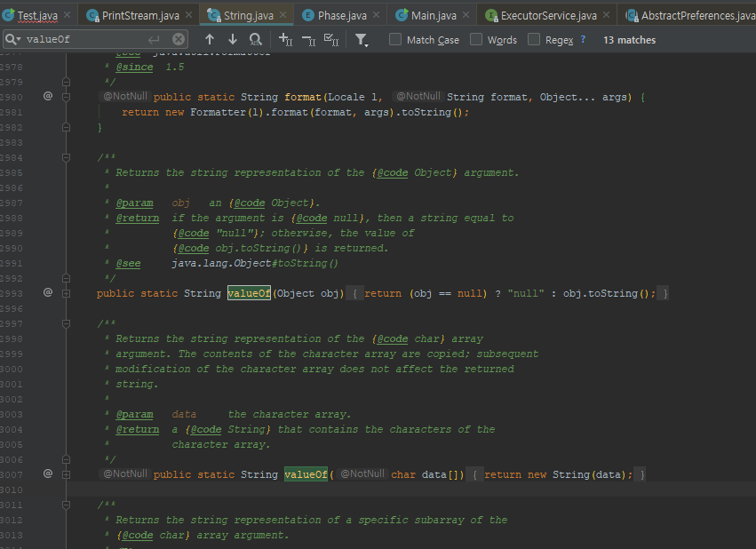Click the @since tag on line 2978
Screen dimensions: 756x549
tap(134, 67)
